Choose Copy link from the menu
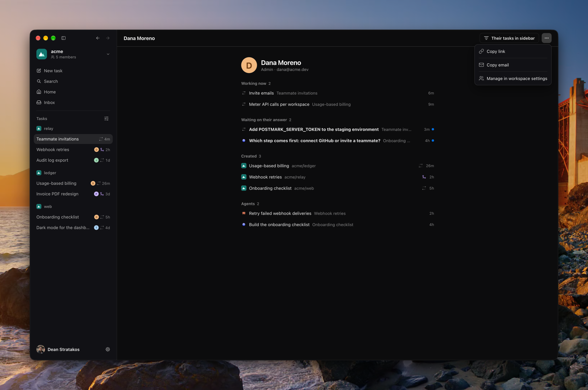Viewport: 588px width, 390px height. tap(513, 51)
